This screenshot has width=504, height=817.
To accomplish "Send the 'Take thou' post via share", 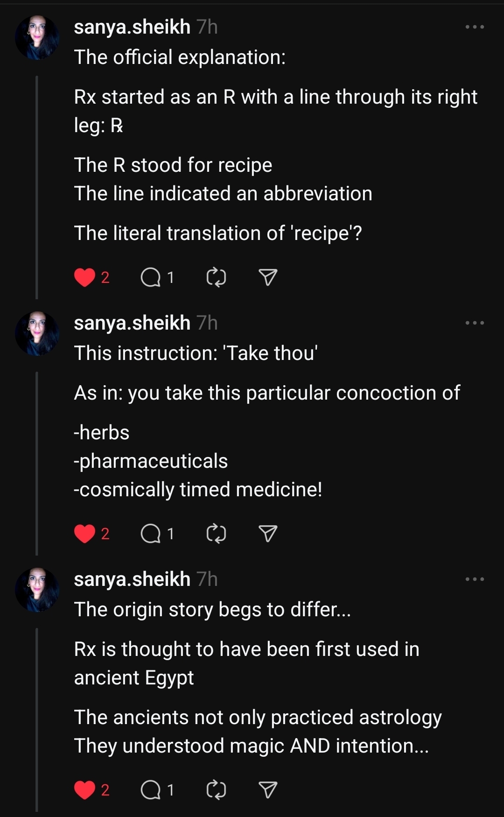I will pos(268,534).
